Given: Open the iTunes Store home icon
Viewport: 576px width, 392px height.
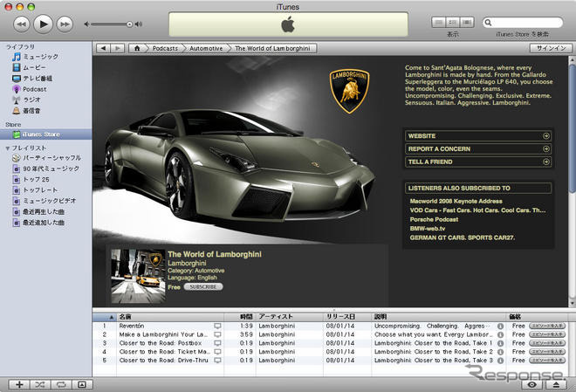Looking at the screenshot, I should click(x=137, y=49).
